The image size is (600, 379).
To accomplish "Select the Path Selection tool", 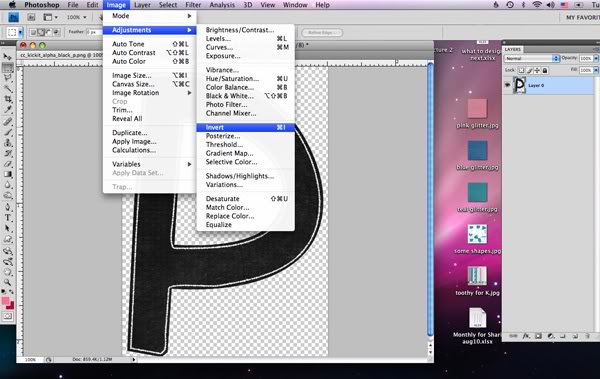I will 8,229.
